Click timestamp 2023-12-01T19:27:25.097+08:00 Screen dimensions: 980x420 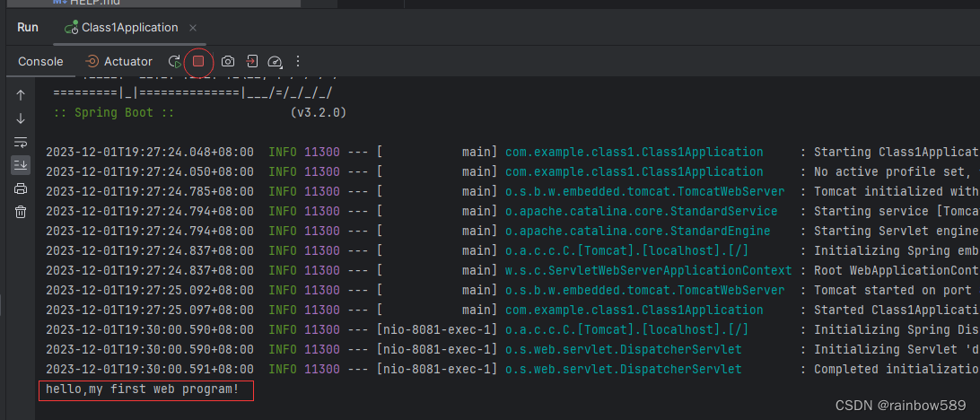[150, 310]
